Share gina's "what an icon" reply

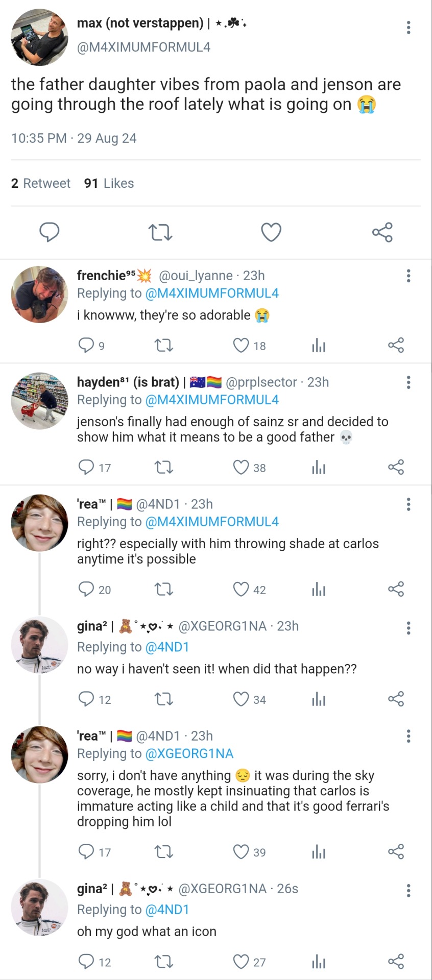396,962
